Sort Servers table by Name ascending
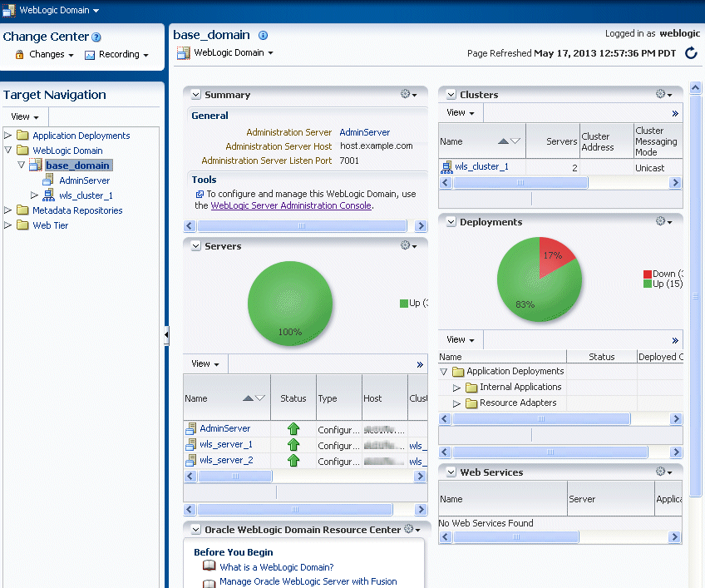This screenshot has height=588, width=705. (x=248, y=398)
